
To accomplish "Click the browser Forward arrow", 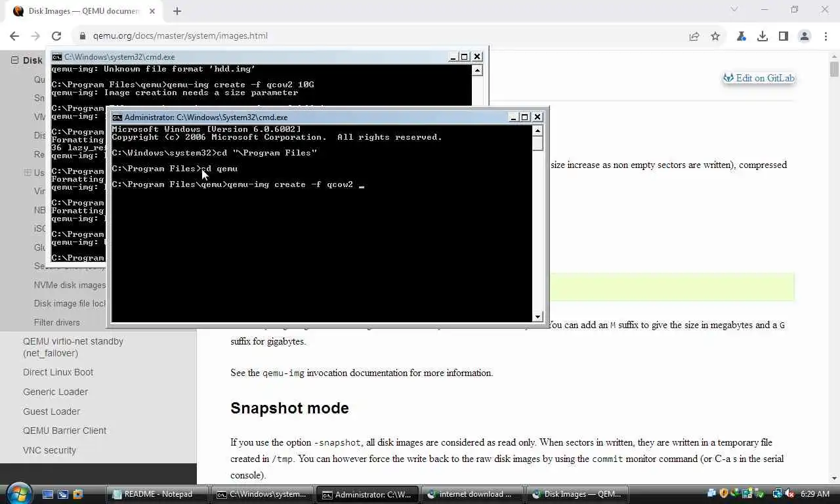I will pyautogui.click(x=35, y=36).
